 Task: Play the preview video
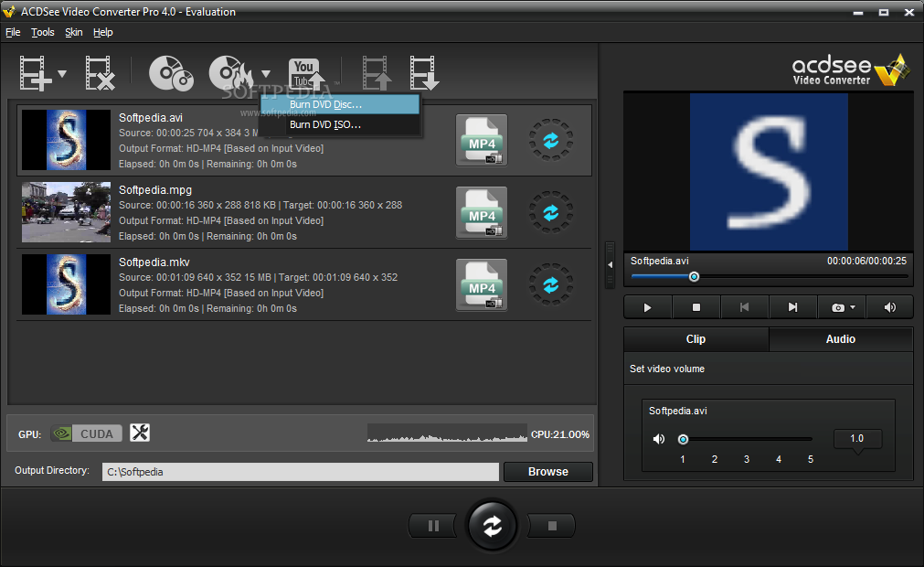click(x=648, y=307)
